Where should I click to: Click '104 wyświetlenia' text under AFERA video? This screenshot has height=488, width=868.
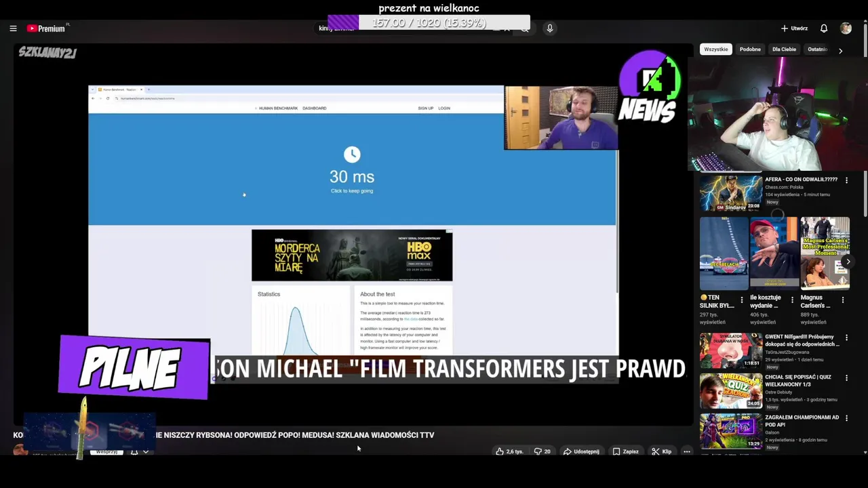tap(781, 195)
